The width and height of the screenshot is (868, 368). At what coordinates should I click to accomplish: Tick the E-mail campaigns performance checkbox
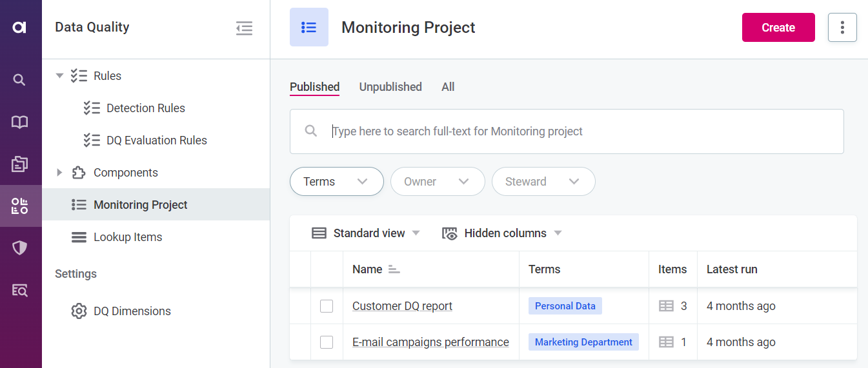[327, 342]
